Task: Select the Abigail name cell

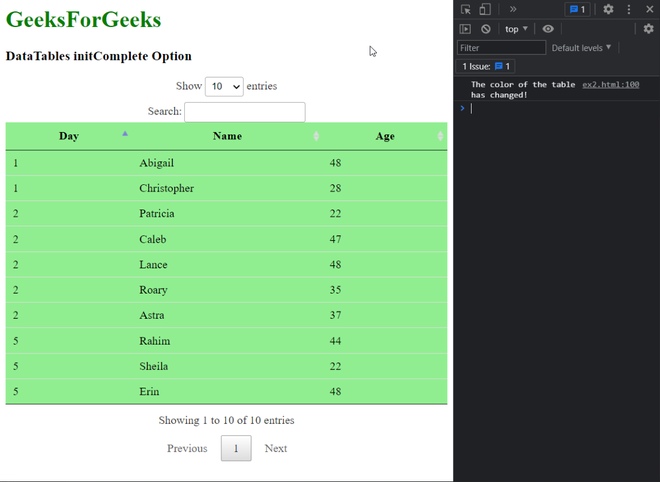Action: (x=227, y=163)
